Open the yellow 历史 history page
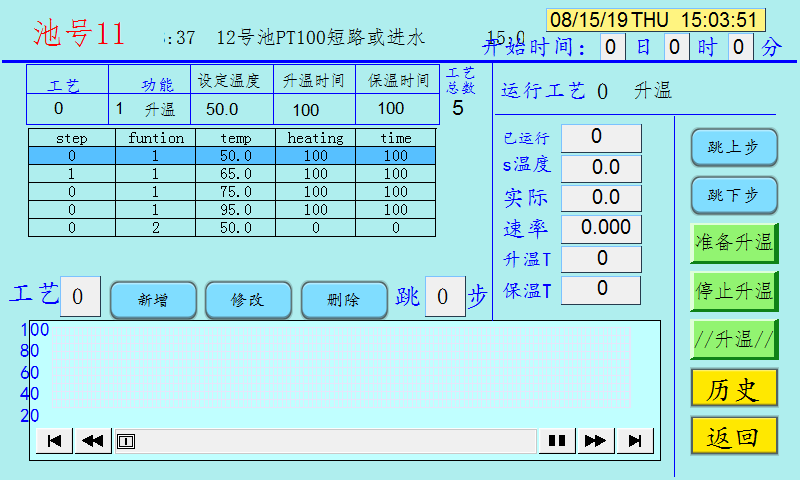Viewport: 800px width, 480px height. (x=733, y=388)
